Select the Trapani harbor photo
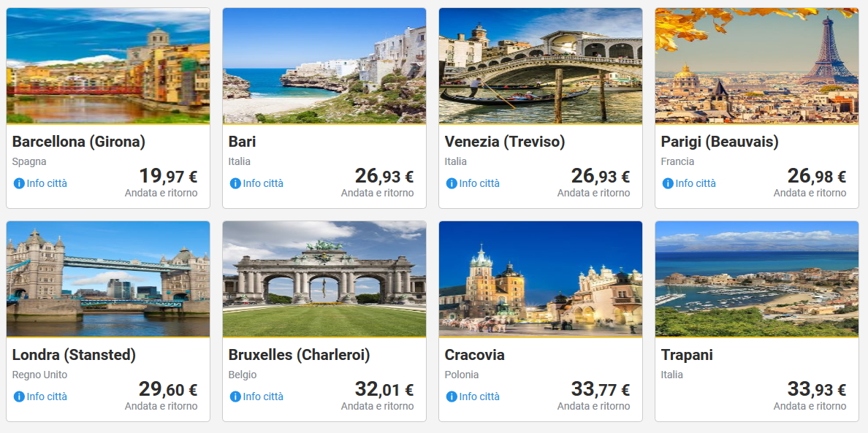The image size is (868, 433). (757, 279)
